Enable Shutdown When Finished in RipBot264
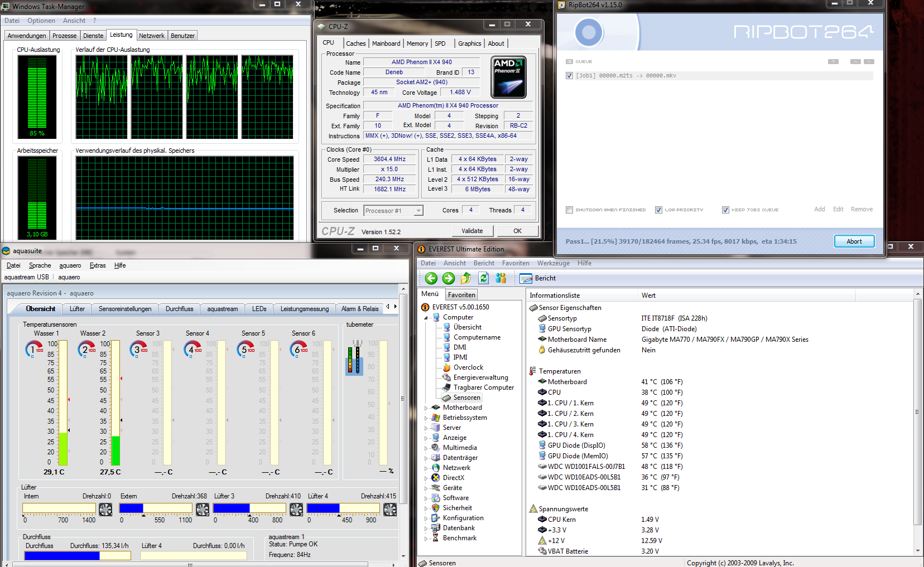Image resolution: width=924 pixels, height=567 pixels. [x=569, y=210]
